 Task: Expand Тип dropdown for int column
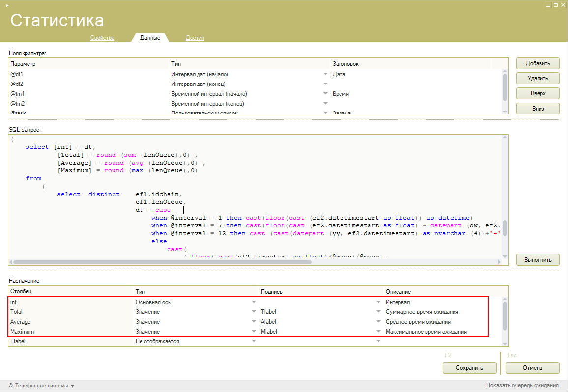[x=254, y=302]
